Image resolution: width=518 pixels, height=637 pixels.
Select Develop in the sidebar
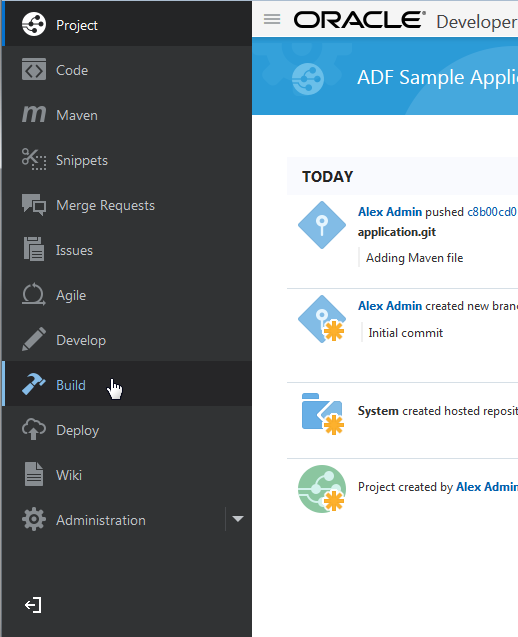tap(127, 340)
